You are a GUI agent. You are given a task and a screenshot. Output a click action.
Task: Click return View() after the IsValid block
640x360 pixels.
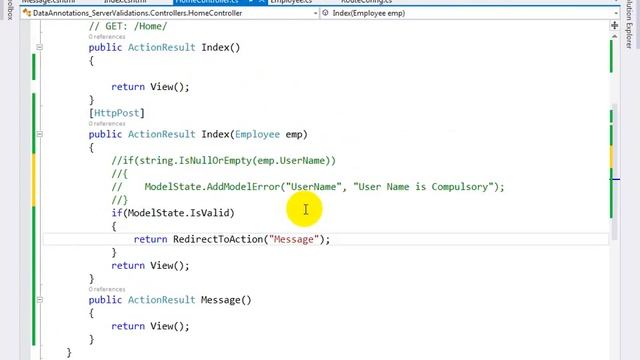150,266
